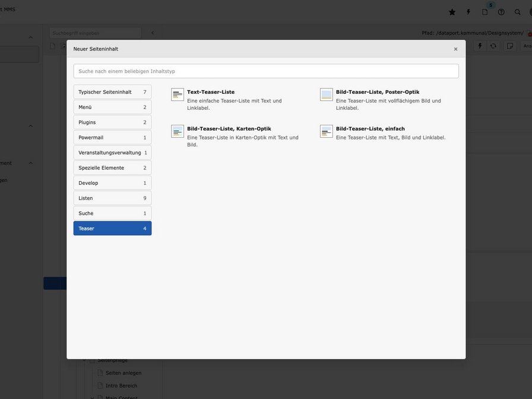Choose the Bild-Teaser-Liste, einfach icon
The width and height of the screenshot is (532, 399).
[327, 131]
